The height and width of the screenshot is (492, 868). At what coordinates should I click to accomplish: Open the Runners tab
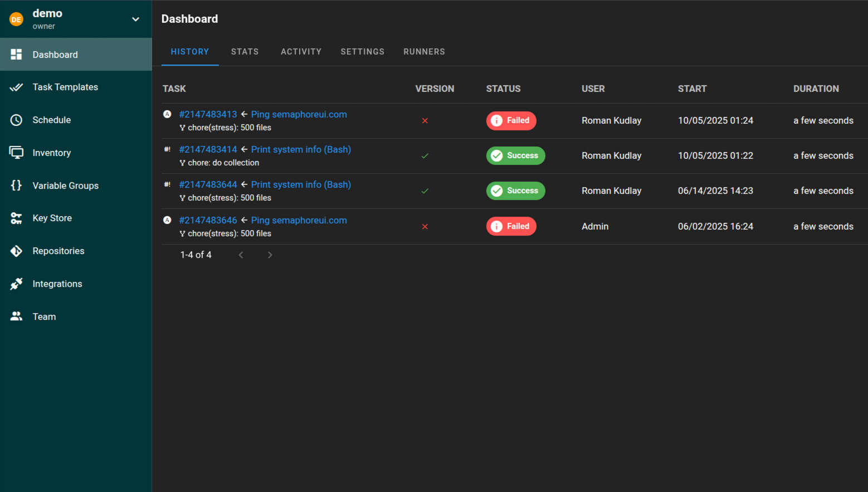click(424, 52)
